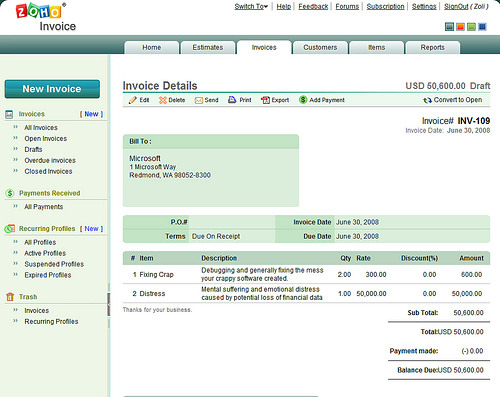Click the New Invoice button
Screen dimensions: 500x397
[x=52, y=89]
